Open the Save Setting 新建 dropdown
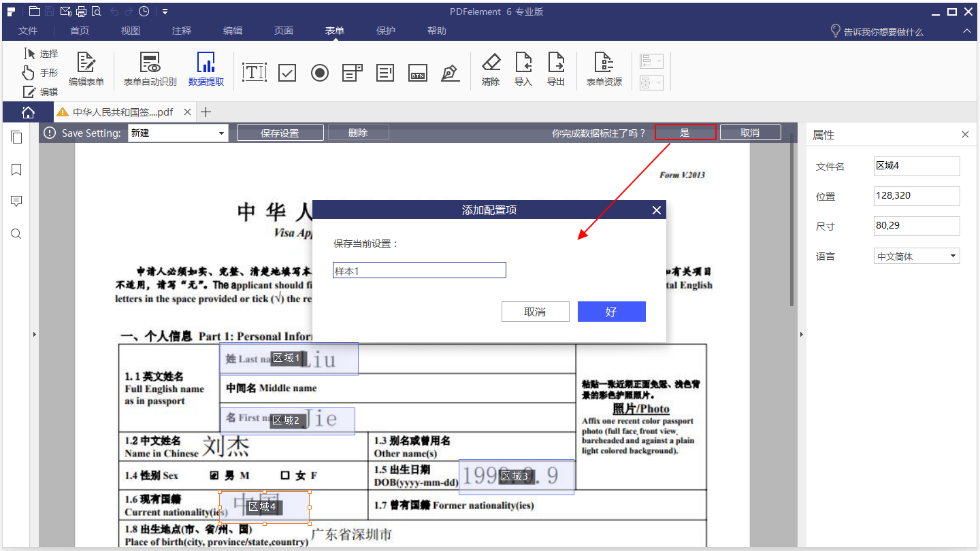Screen dimensions: 980x551 tap(178, 133)
